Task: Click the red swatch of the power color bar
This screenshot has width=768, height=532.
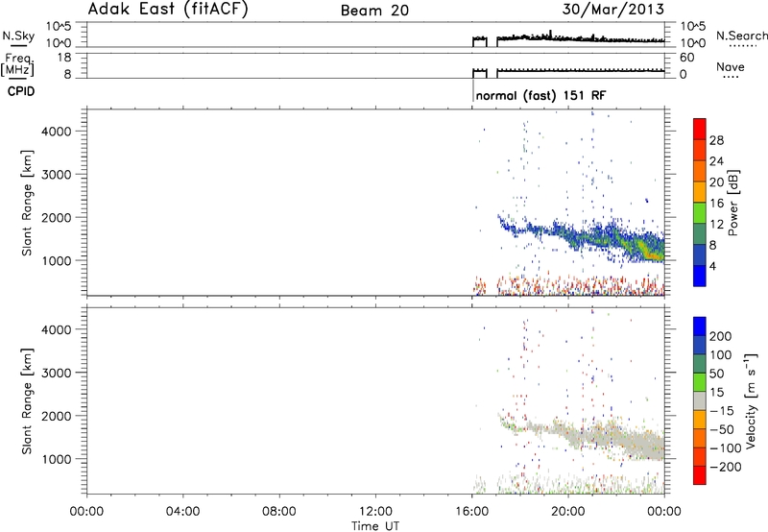Action: pyautogui.click(x=700, y=129)
